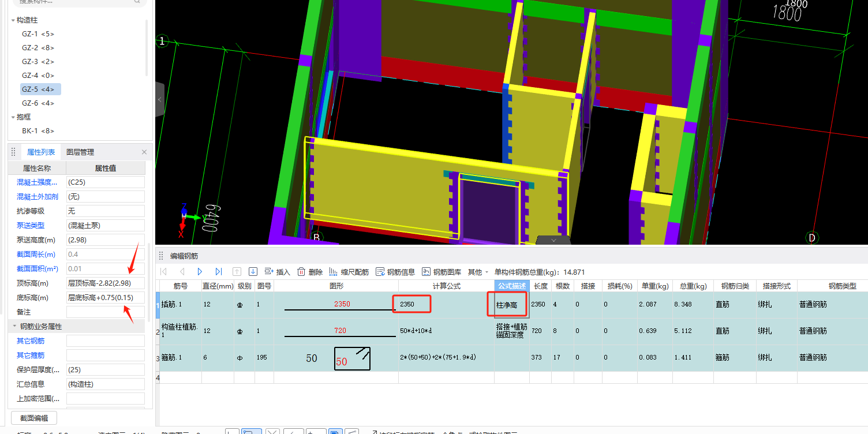The image size is (868, 434).
Task: Open 钢筋图库 rebar shape library
Action: (x=442, y=272)
